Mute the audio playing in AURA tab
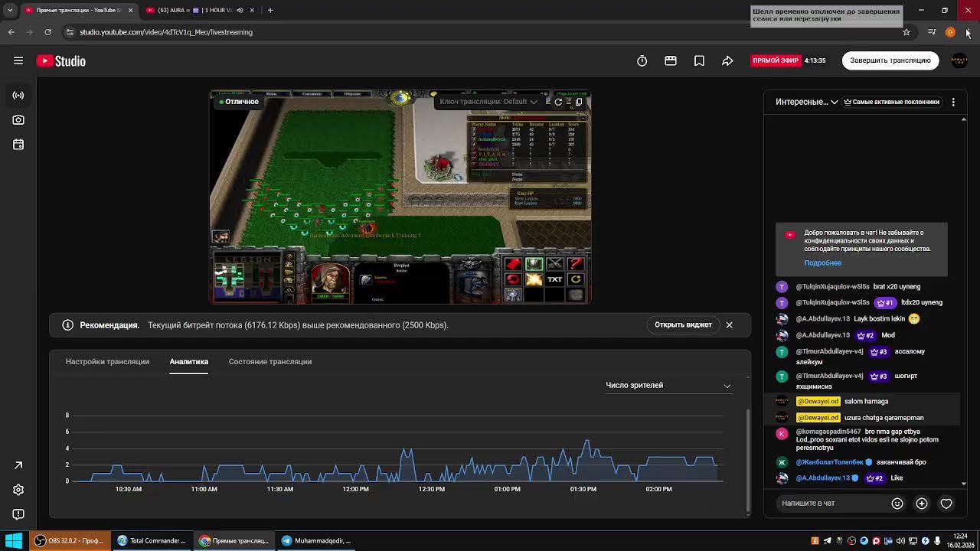Viewport: 980px width, 551px height. point(240,10)
